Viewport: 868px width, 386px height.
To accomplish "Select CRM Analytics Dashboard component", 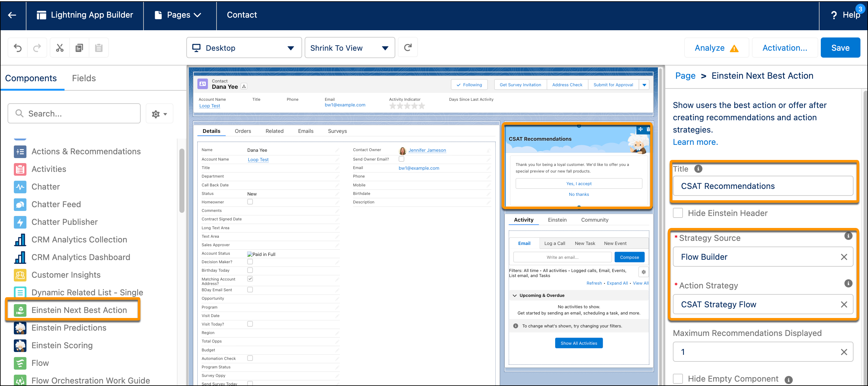I will point(72,257).
